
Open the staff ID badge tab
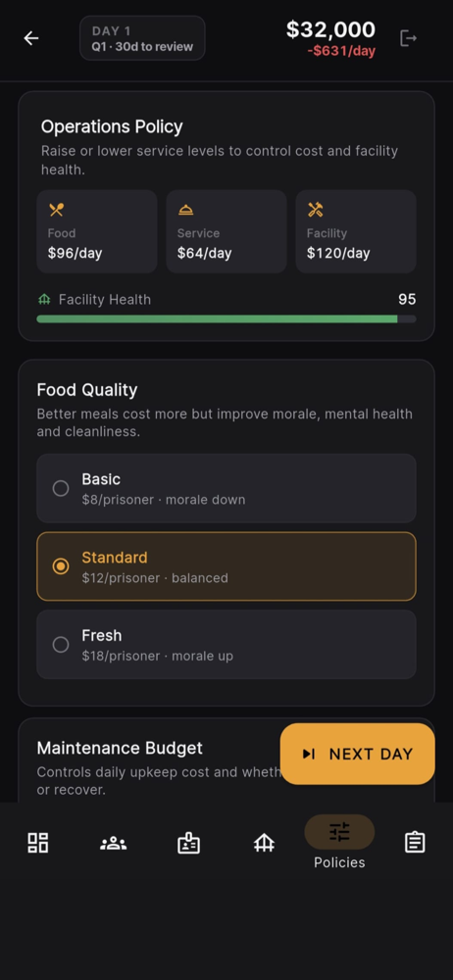pyautogui.click(x=188, y=843)
